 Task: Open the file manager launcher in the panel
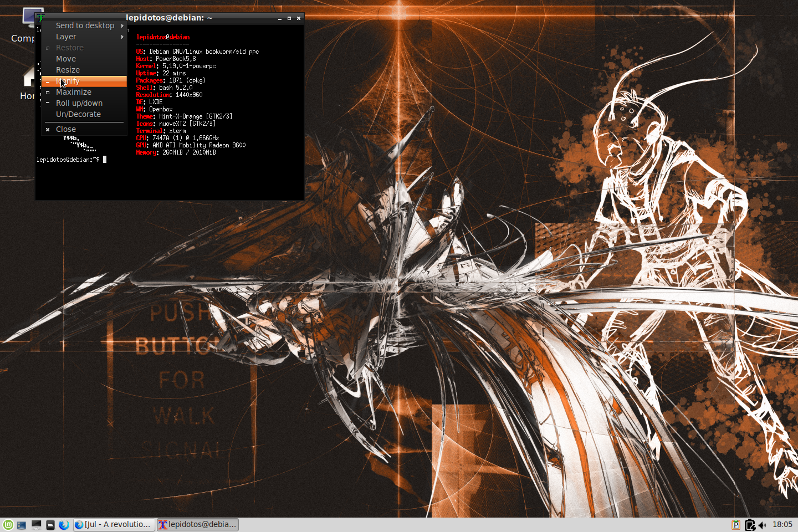pyautogui.click(x=22, y=525)
